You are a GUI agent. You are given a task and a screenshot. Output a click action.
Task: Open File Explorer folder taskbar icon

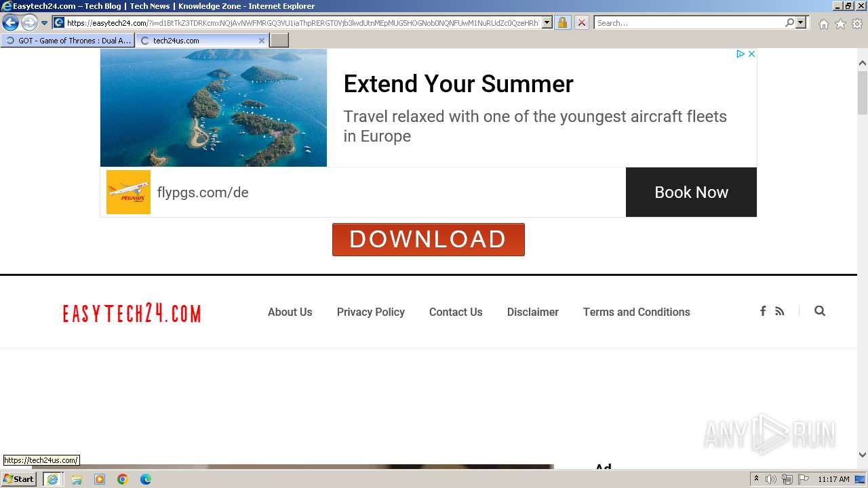tap(77, 479)
